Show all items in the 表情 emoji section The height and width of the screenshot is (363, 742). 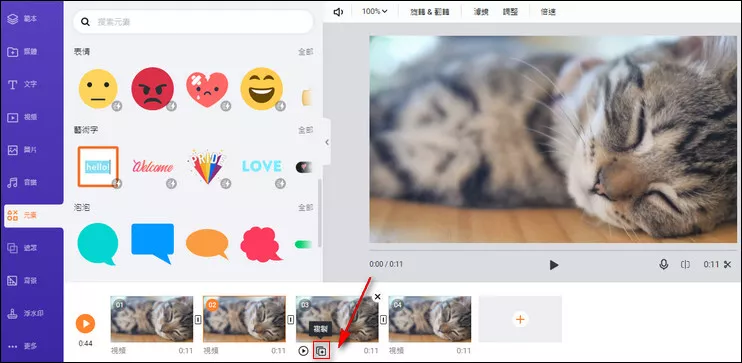[305, 52]
